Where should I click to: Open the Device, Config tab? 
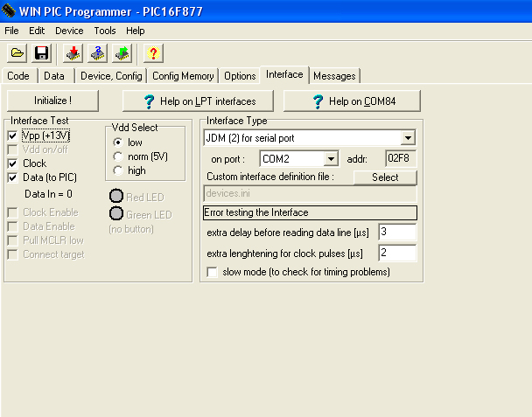(x=111, y=76)
